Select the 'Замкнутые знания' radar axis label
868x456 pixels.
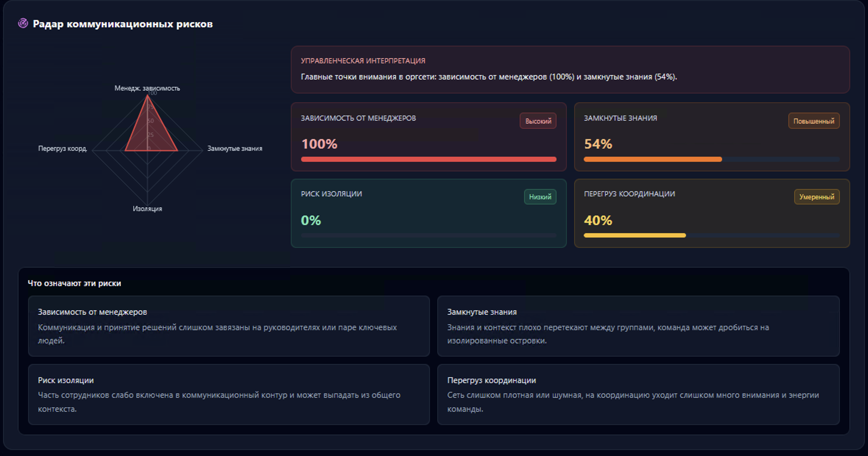(234, 149)
